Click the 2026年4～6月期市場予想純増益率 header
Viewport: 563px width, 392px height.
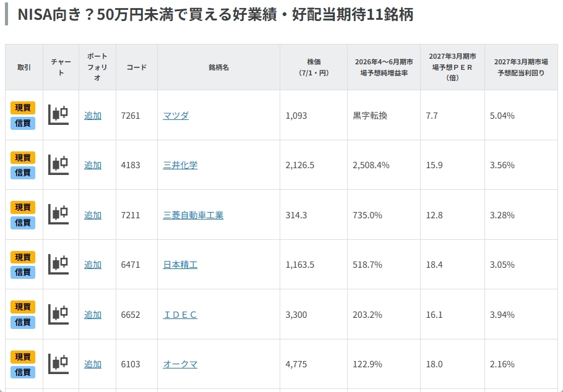[384, 67]
